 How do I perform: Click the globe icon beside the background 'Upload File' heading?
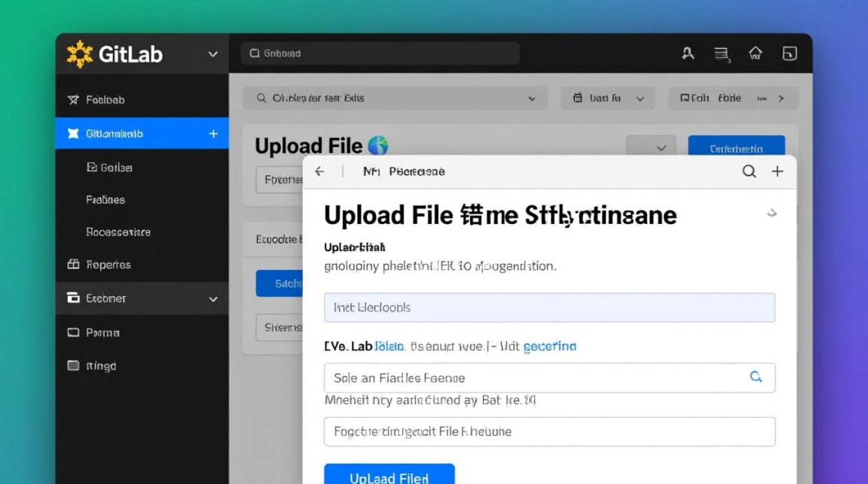coord(378,146)
